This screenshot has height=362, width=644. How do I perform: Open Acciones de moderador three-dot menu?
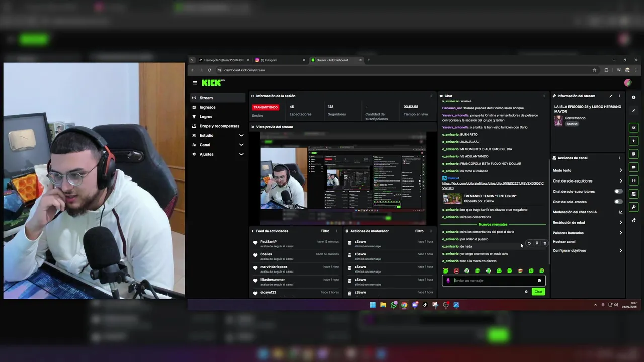[431, 231]
